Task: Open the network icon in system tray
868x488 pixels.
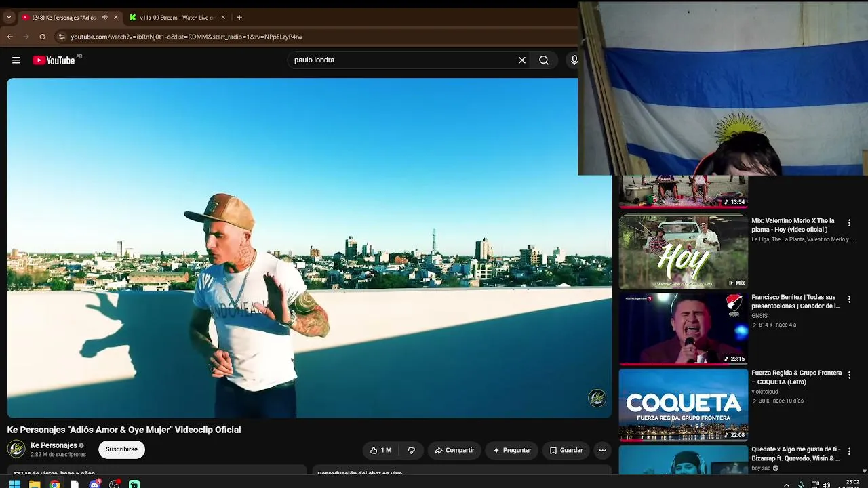Action: 815,485
